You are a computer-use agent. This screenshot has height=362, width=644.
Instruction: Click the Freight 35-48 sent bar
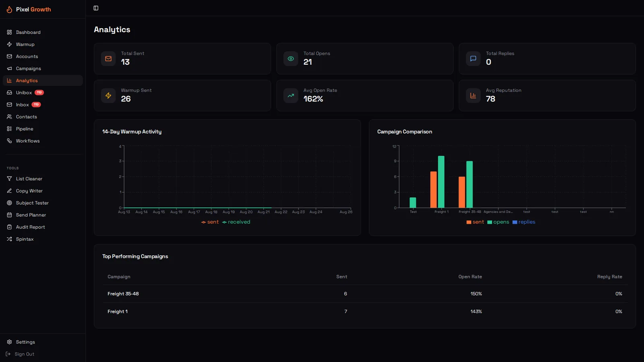[462, 192]
